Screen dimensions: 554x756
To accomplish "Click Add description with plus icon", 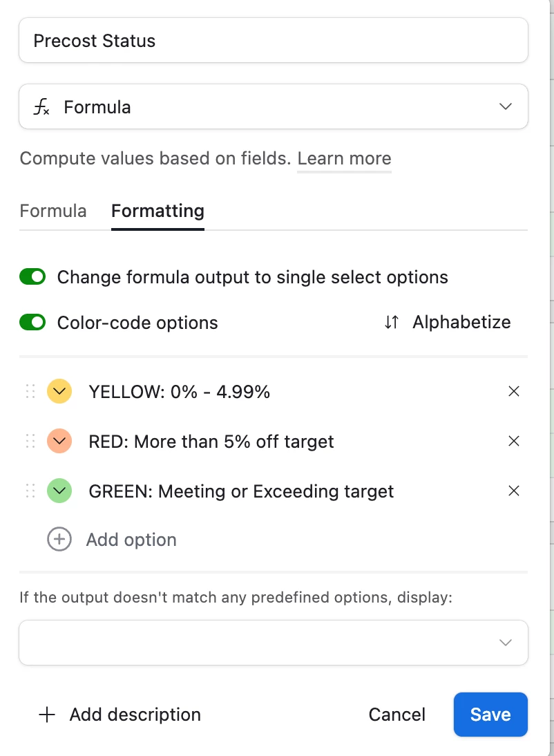I will [120, 715].
